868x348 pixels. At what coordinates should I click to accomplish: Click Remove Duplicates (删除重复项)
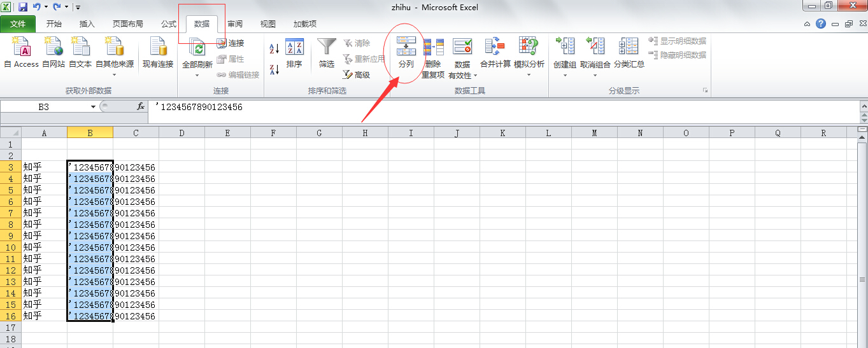click(433, 57)
